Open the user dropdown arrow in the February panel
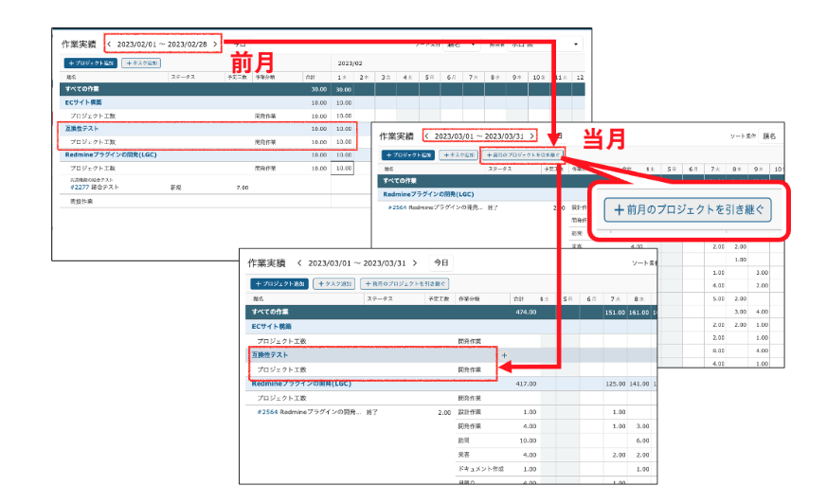 click(x=576, y=44)
